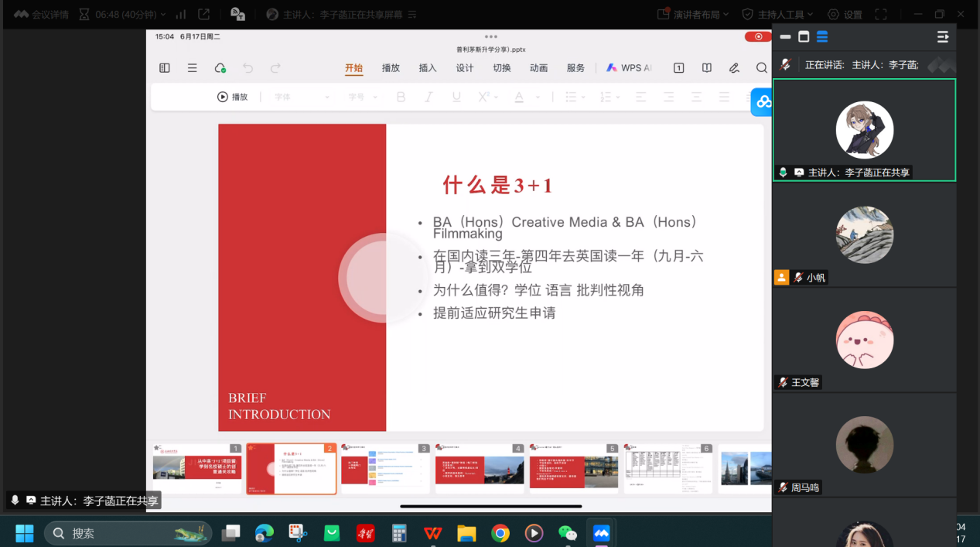Image resolution: width=980 pixels, height=547 pixels.
Task: Toggle italic formatting
Action: [429, 97]
